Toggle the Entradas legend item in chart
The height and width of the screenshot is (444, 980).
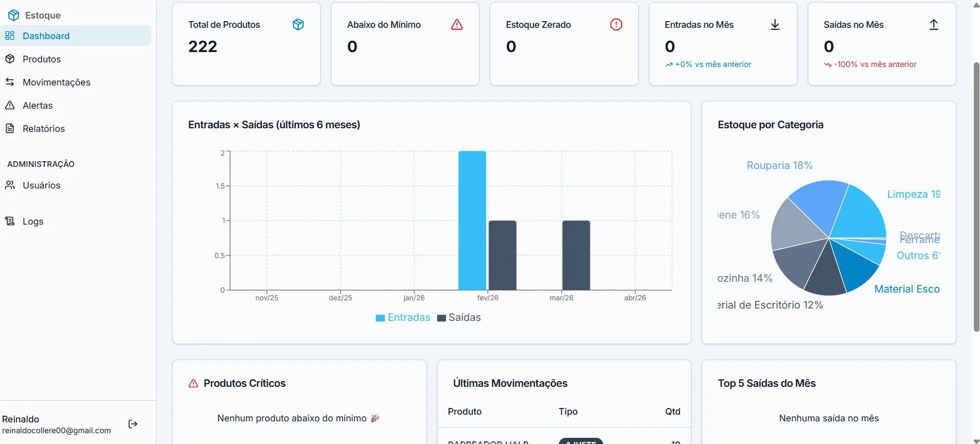click(x=403, y=317)
